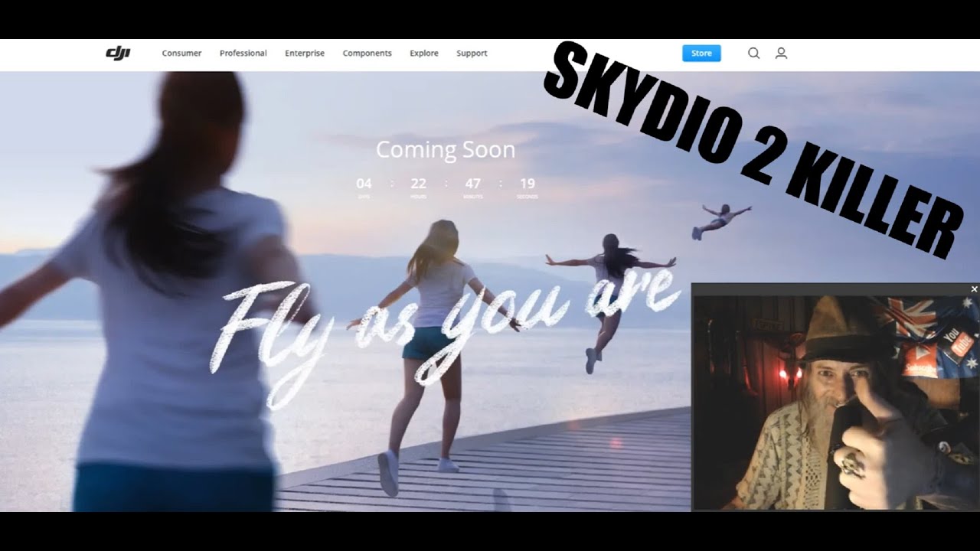980x551 pixels.
Task: Open the Consumer menu
Action: [181, 53]
